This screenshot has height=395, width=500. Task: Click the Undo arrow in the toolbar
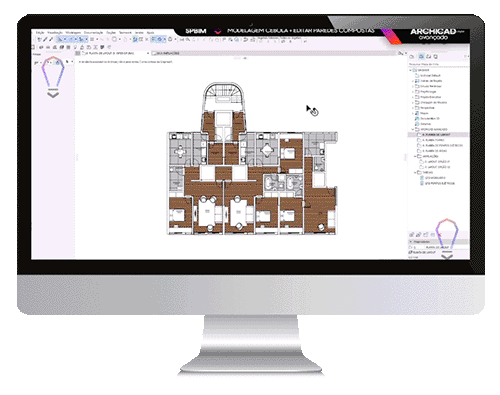(102, 39)
